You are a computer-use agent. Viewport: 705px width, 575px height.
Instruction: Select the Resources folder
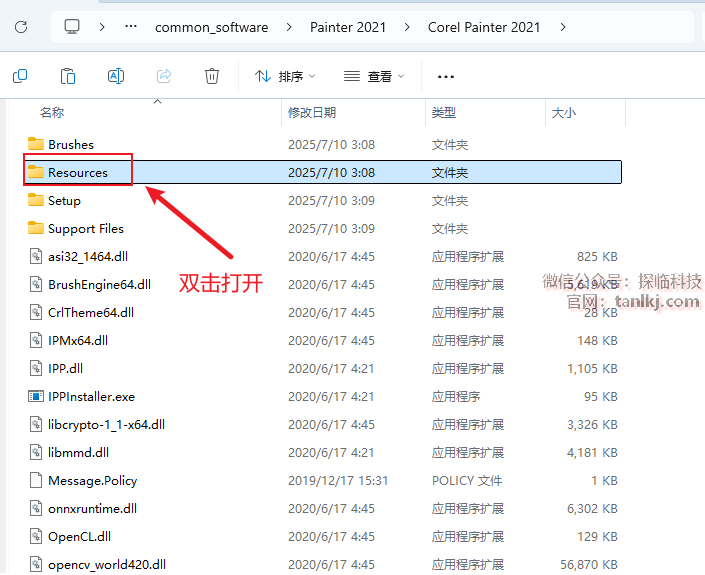click(x=78, y=173)
